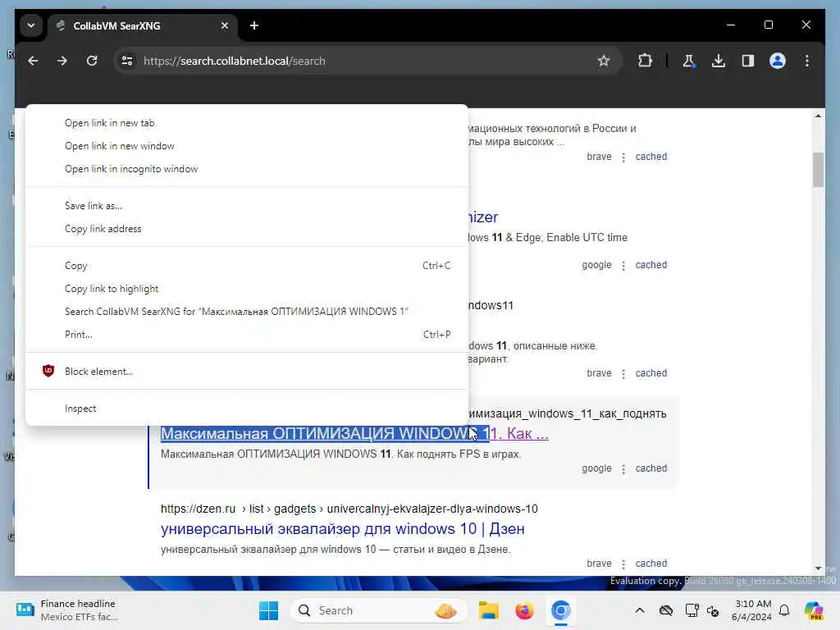Open Chrome Labs flask icon
The image size is (840, 630).
click(689, 61)
